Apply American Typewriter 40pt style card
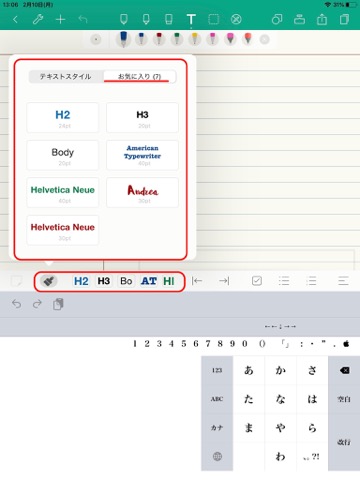 [142, 155]
